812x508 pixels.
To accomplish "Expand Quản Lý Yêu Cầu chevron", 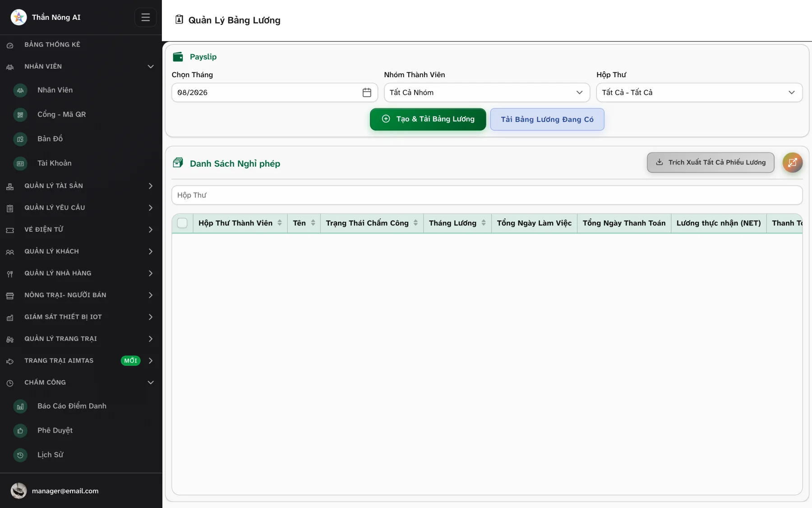I will [x=151, y=208].
